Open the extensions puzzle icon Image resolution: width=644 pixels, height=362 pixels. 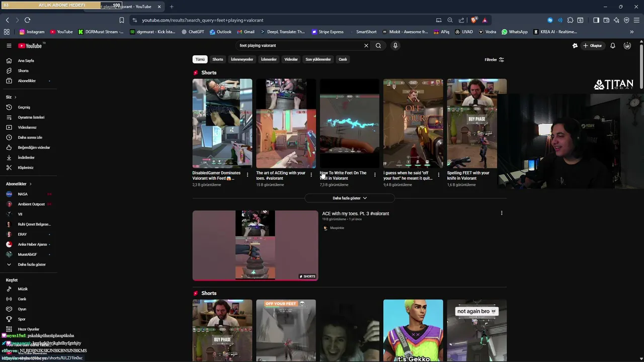[570, 20]
